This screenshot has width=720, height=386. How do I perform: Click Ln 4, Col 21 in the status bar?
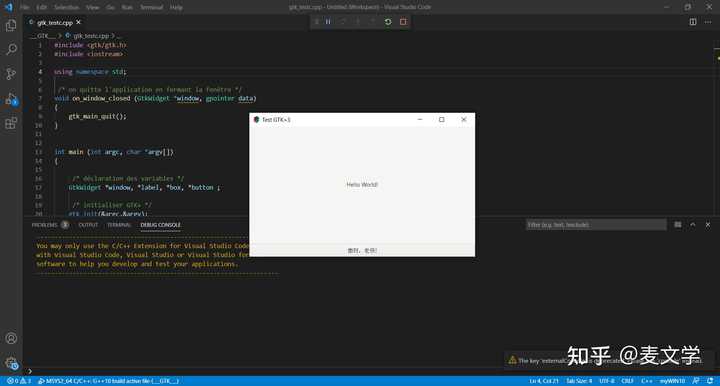click(544, 381)
